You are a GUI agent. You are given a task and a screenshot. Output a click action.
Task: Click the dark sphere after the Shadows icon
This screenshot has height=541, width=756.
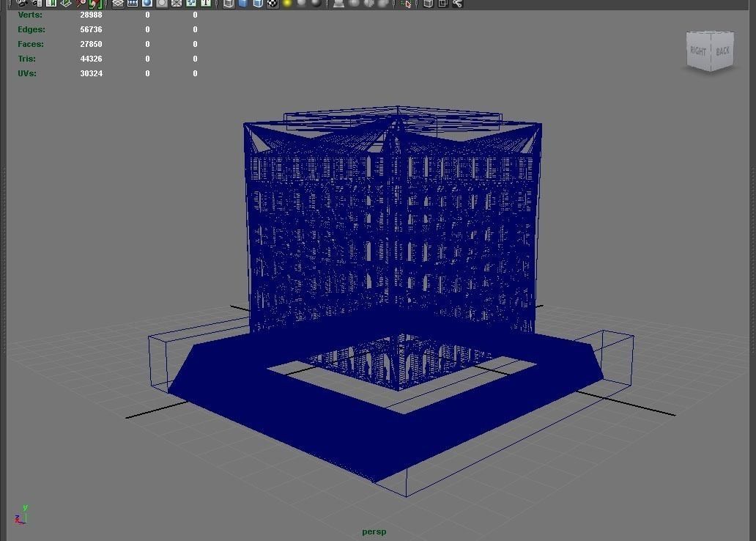[316, 3]
